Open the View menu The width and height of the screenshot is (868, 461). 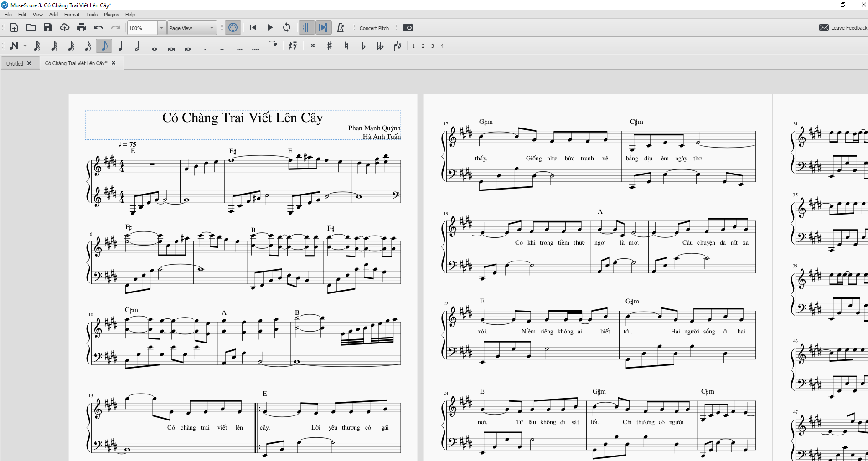pos(38,15)
